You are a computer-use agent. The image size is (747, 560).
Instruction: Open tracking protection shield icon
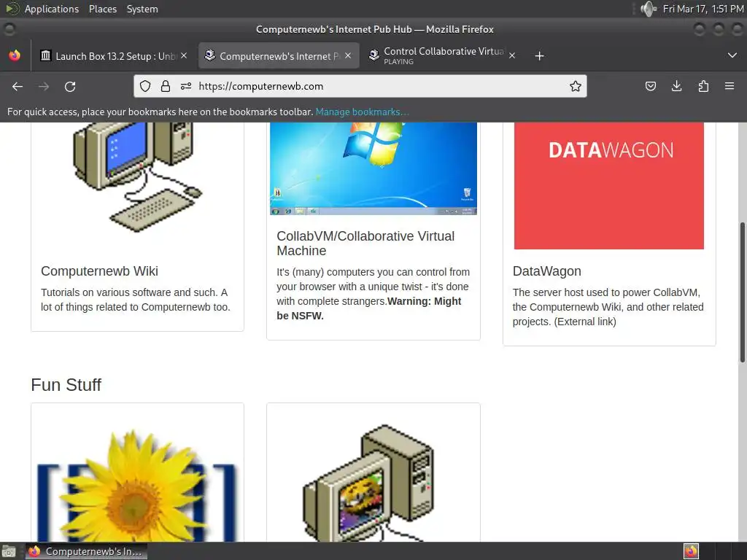[145, 86]
